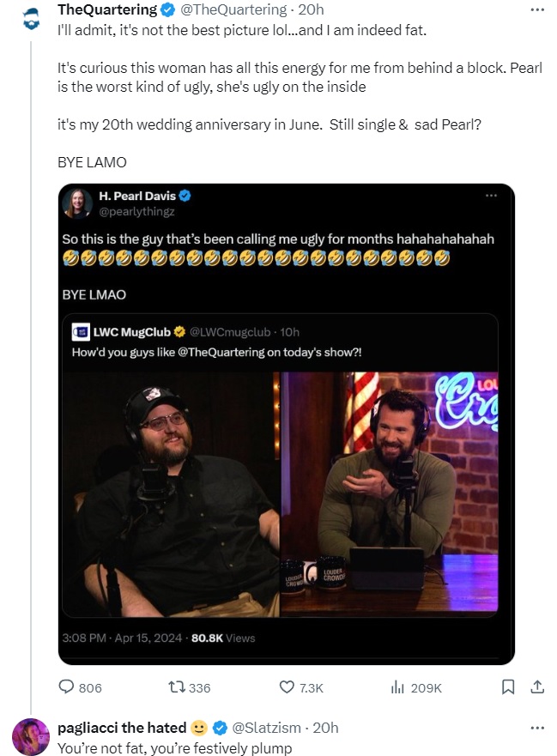Click the reply icon with 806 replies
This screenshot has width=557, height=756.
(67, 686)
